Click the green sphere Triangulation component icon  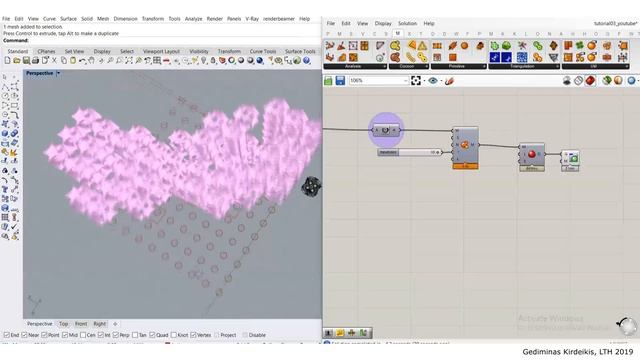pyautogui.click(x=507, y=46)
